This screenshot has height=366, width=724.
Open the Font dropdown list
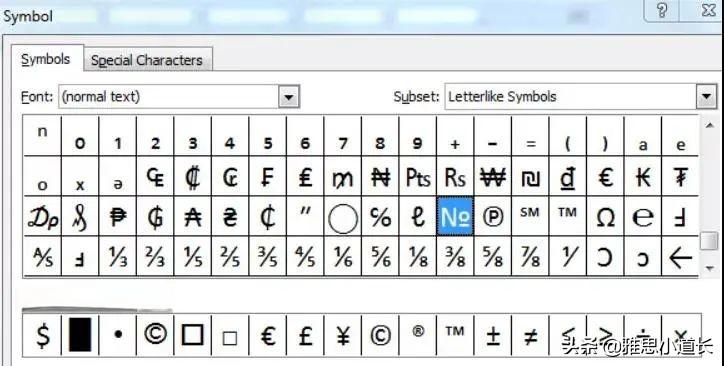(289, 97)
